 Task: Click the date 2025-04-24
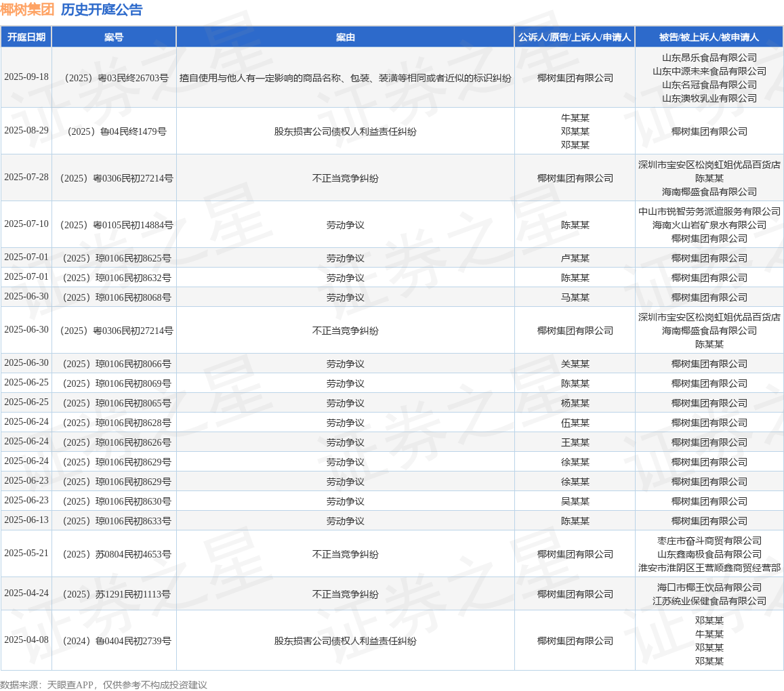click(26, 593)
